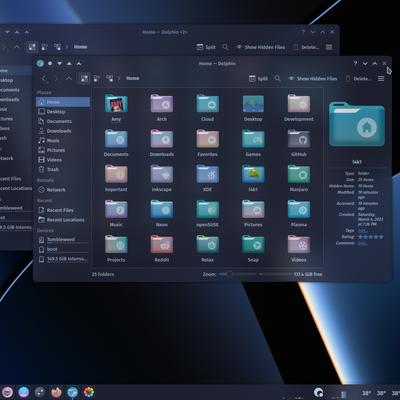The width and height of the screenshot is (400, 400).
Task: Select the Neon folder icon
Action: tap(162, 210)
